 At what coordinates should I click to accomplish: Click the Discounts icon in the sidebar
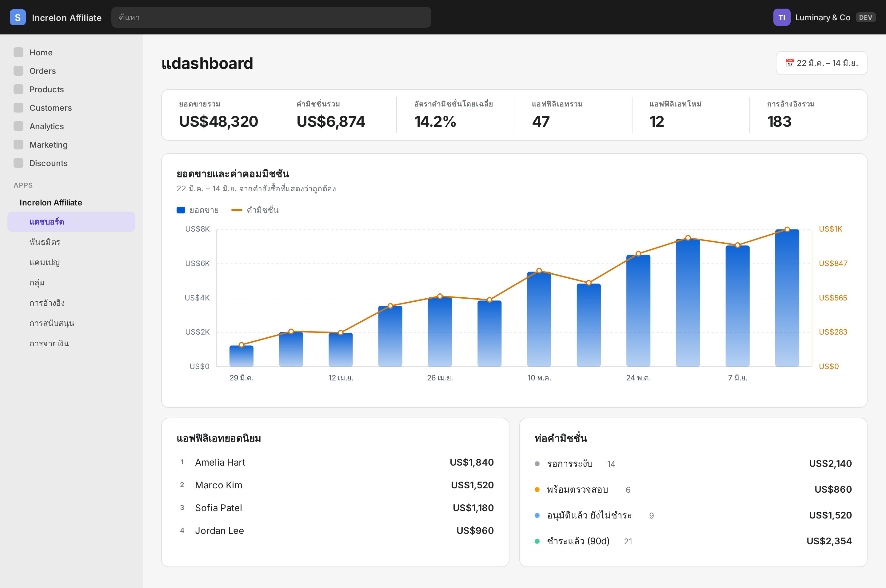[x=18, y=163]
